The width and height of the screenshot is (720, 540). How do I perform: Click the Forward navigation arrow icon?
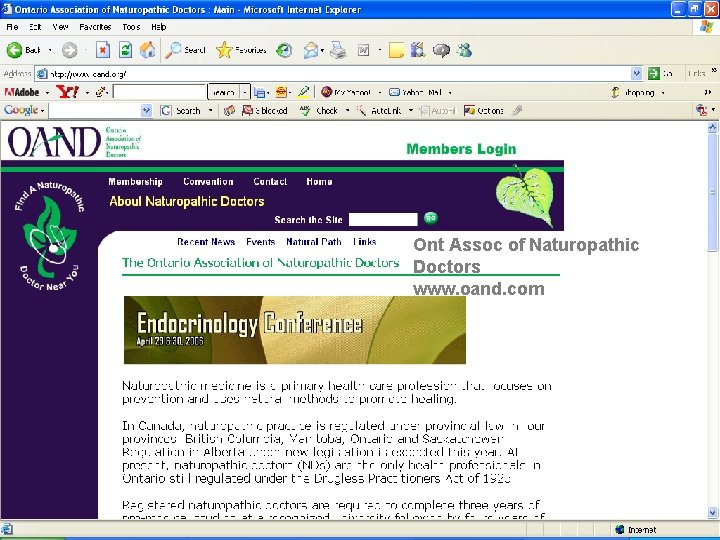[x=69, y=50]
